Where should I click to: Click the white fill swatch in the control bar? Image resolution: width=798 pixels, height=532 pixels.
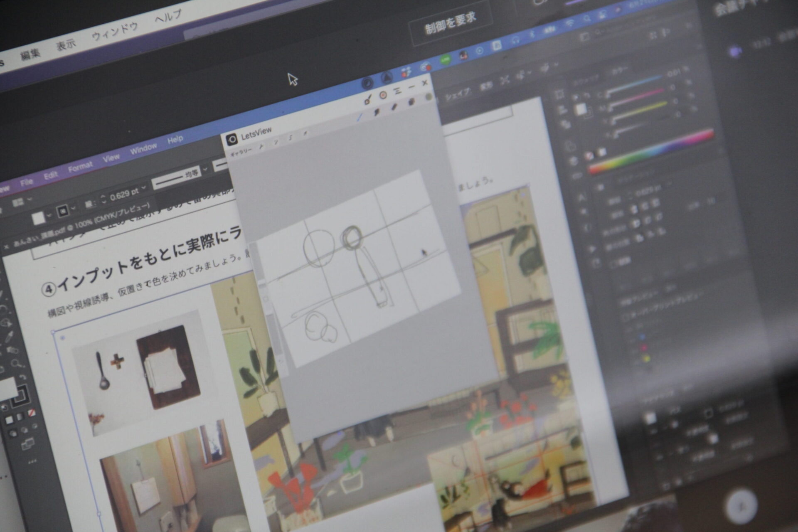coord(38,219)
